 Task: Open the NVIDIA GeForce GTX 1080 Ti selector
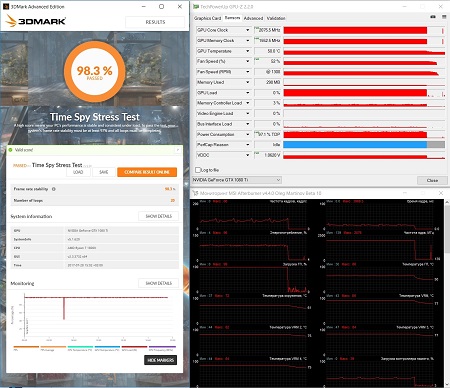237,180
